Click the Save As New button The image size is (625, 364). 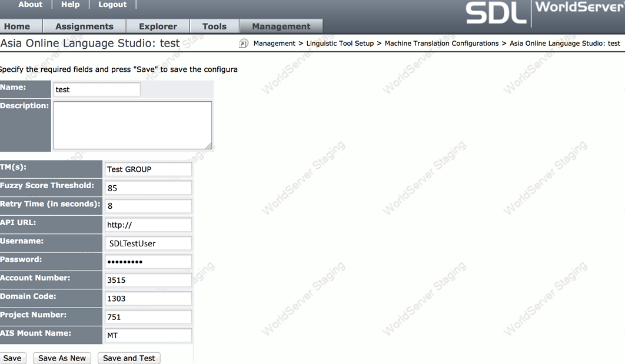pos(62,358)
